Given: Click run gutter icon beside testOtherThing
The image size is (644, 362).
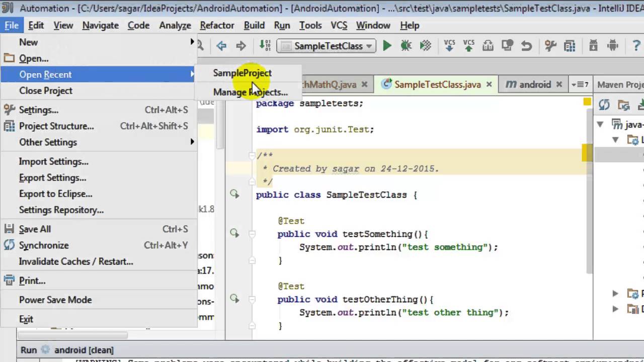Looking at the screenshot, I should (x=234, y=298).
